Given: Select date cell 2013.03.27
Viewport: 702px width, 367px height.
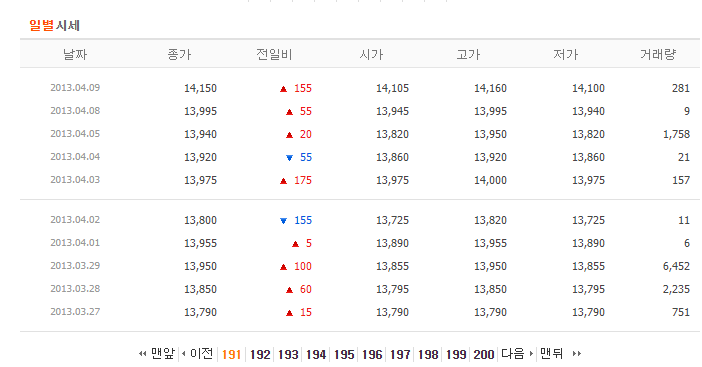Looking at the screenshot, I should (x=75, y=312).
